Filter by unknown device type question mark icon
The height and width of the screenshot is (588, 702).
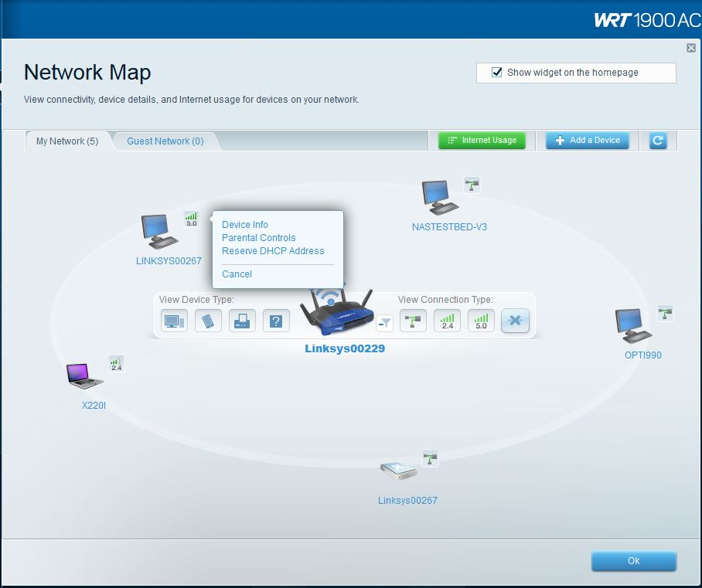(276, 321)
